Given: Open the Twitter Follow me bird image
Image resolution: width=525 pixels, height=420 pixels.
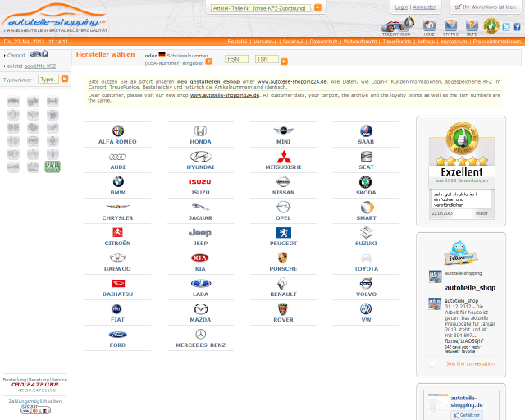Looking at the screenshot, I should (x=461, y=252).
